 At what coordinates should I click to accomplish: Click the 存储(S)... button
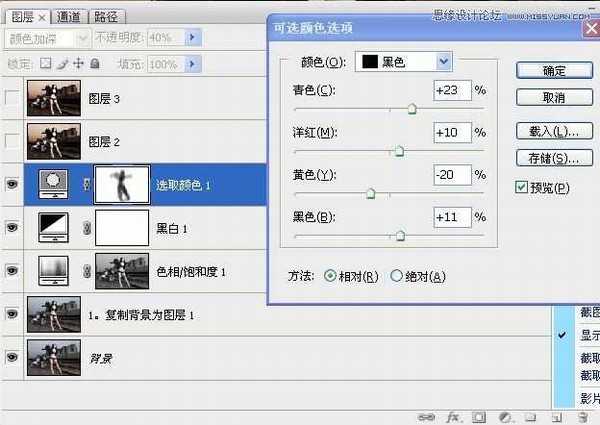[554, 158]
